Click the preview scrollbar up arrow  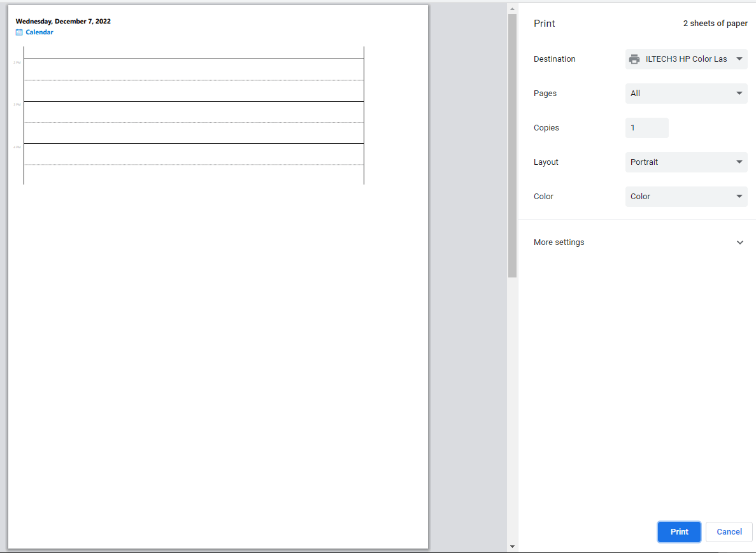(512, 9)
